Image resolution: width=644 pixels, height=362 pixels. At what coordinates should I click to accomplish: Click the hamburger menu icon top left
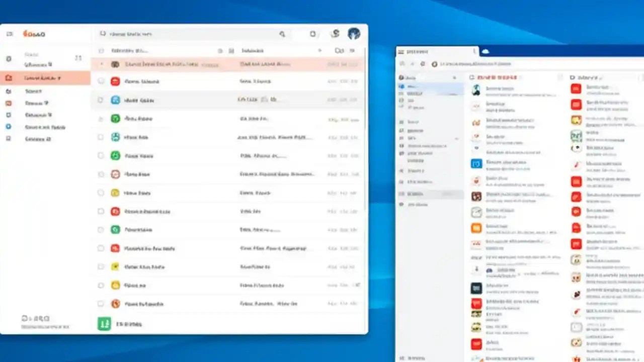(9, 34)
